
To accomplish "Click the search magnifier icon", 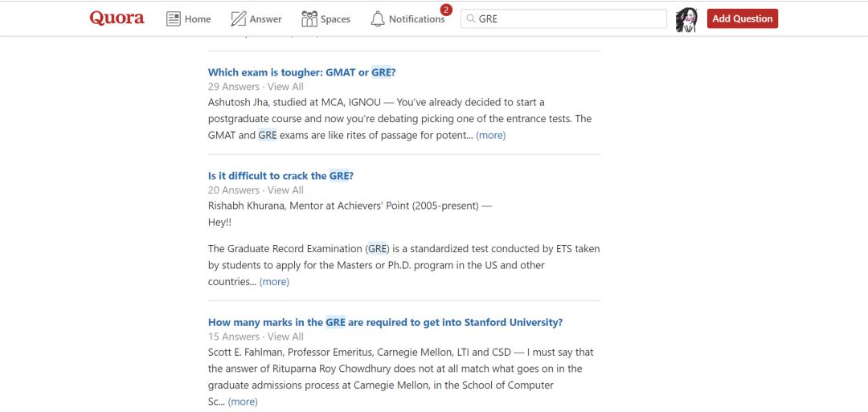I will tap(470, 18).
